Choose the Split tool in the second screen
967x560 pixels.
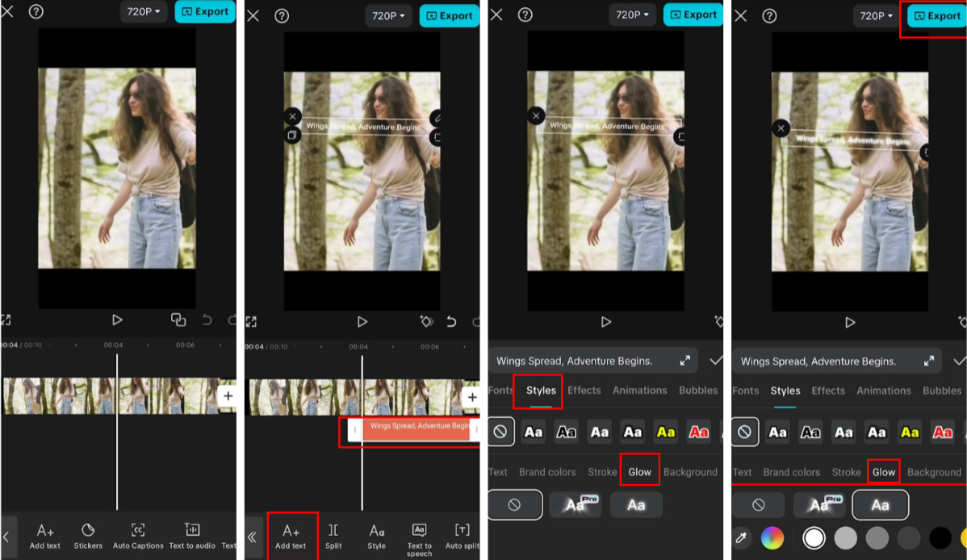[333, 536]
